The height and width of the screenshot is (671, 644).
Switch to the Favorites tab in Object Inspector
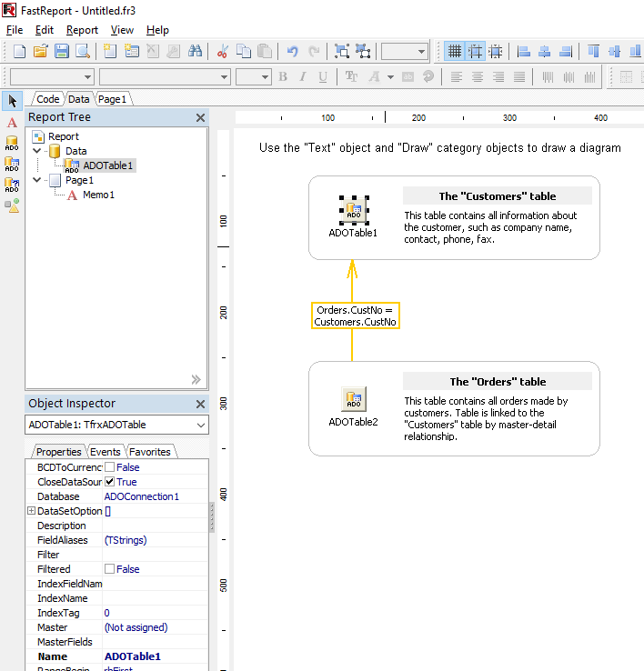tap(150, 452)
